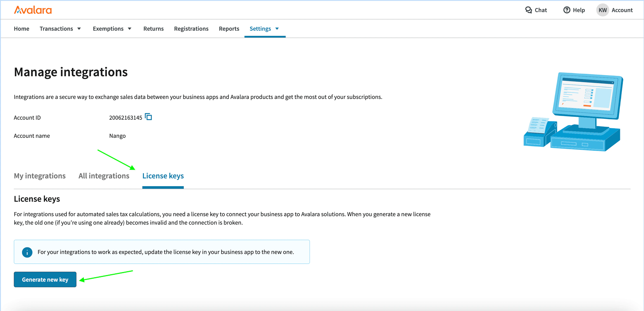Expand the Settings dropdown arrow
Viewport: 644px width, 311px height.
point(277,29)
